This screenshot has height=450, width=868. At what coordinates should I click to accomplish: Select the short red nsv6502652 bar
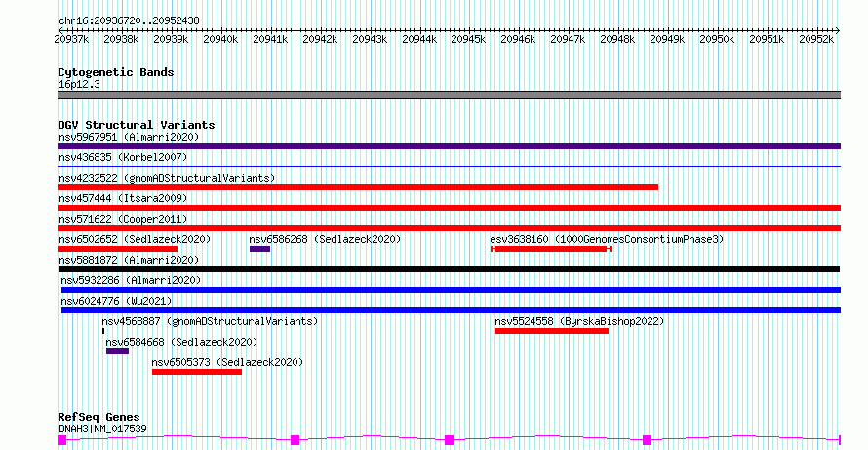tap(117, 249)
